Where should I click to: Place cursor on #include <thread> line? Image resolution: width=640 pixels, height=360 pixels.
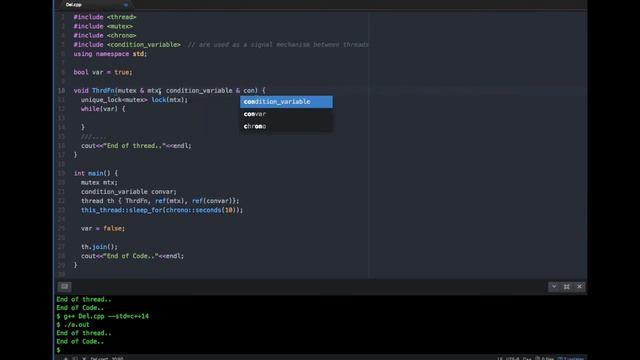pyautogui.click(x=105, y=17)
